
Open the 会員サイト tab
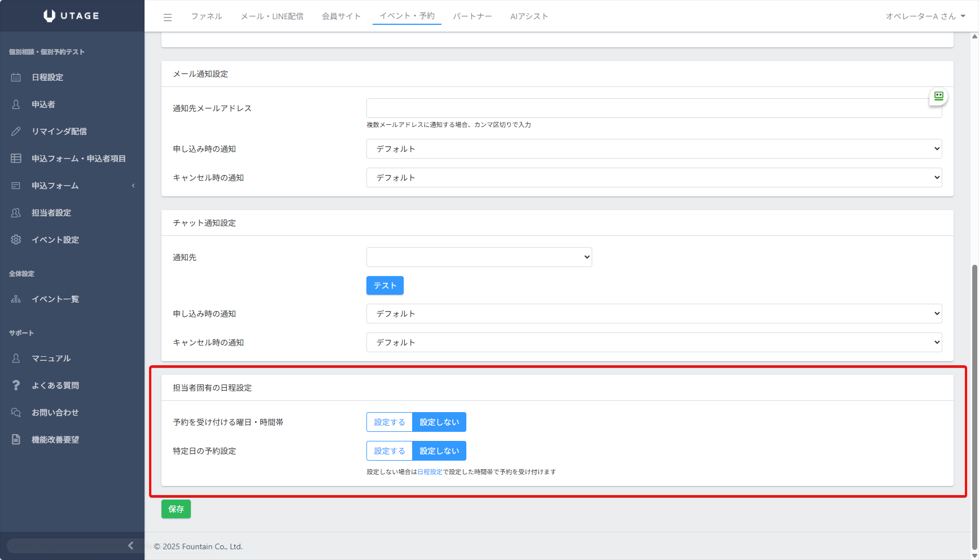[341, 16]
